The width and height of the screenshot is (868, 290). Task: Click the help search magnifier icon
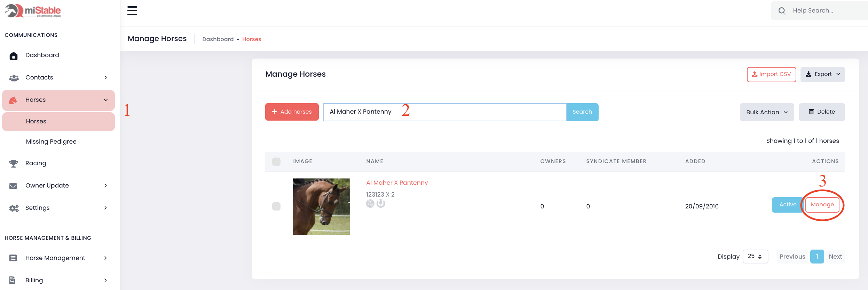(782, 11)
